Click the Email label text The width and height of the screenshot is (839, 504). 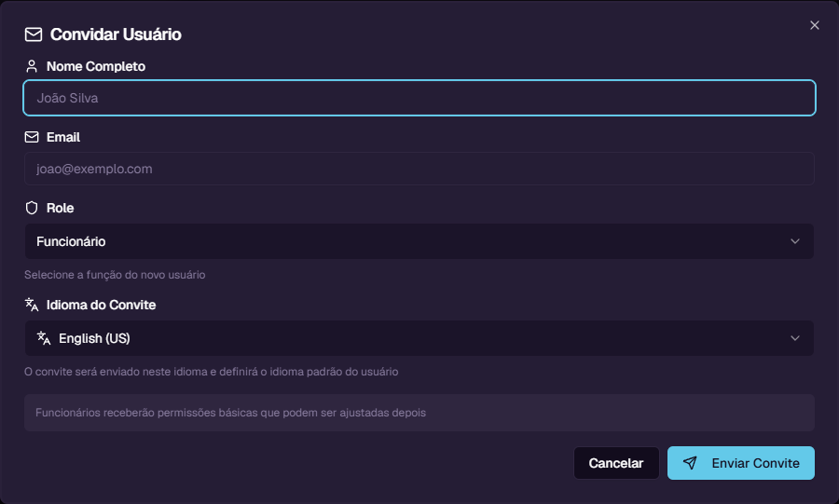(63, 137)
